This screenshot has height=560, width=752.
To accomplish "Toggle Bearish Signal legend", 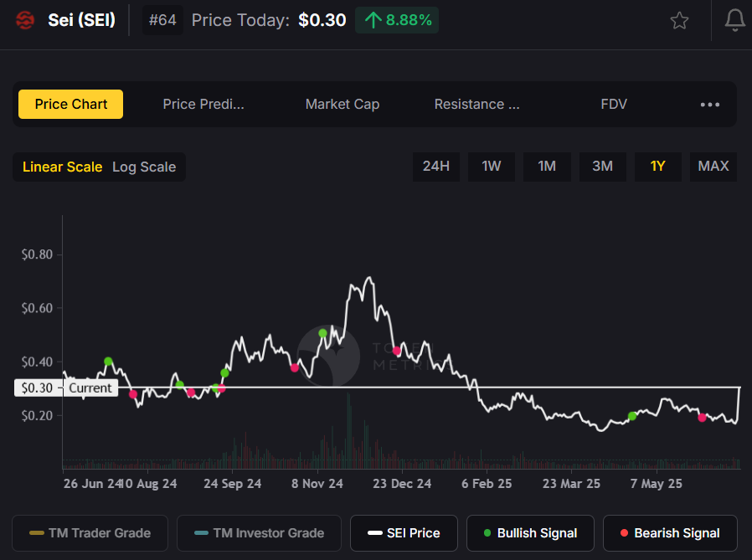I will coord(670,532).
